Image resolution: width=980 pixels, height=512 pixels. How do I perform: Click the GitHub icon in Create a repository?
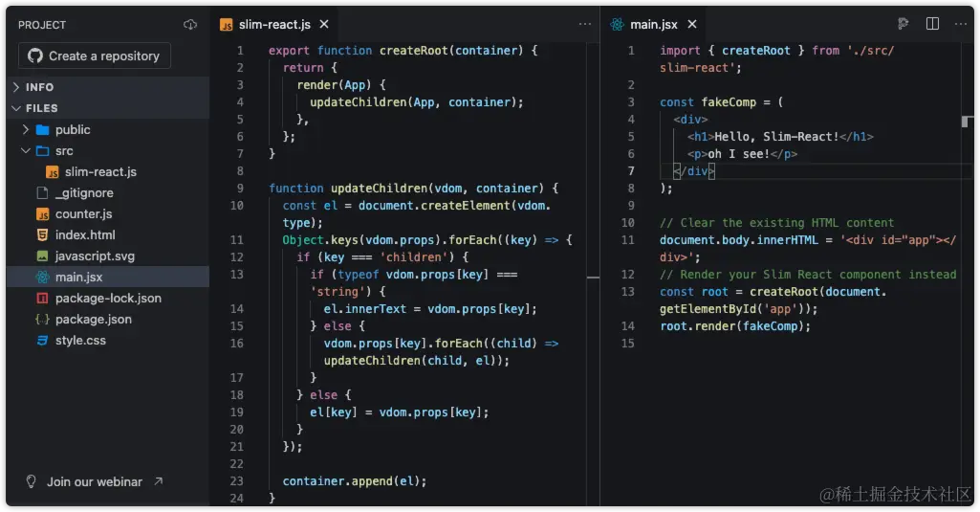point(35,56)
